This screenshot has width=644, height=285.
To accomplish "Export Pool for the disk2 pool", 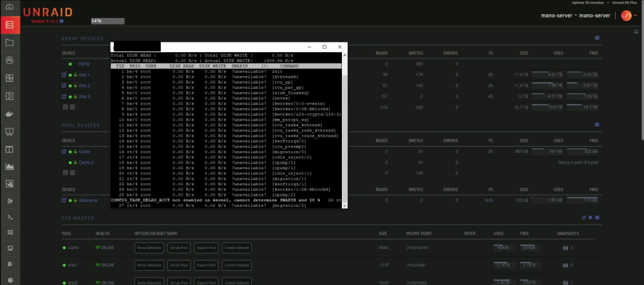I will click(x=206, y=282).
